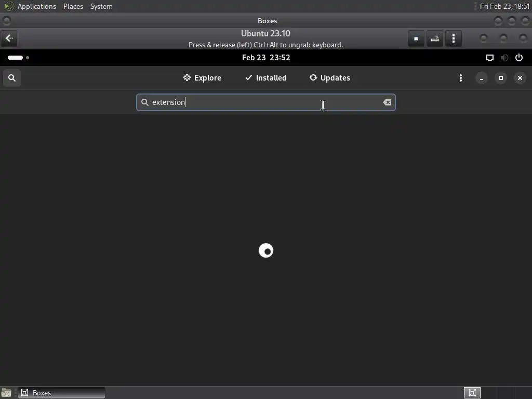
Task: Open the guest clock Feb 23 23:52
Action: pos(266,58)
